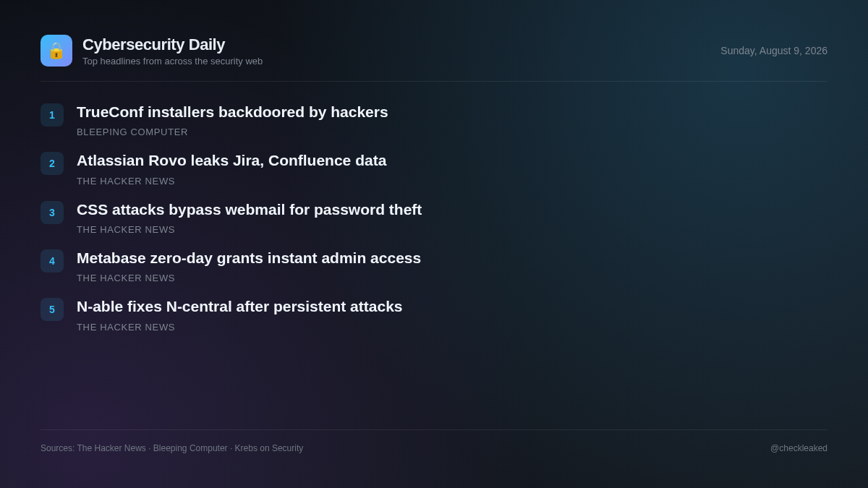Click The Hacker News label under N-able

coord(126,328)
